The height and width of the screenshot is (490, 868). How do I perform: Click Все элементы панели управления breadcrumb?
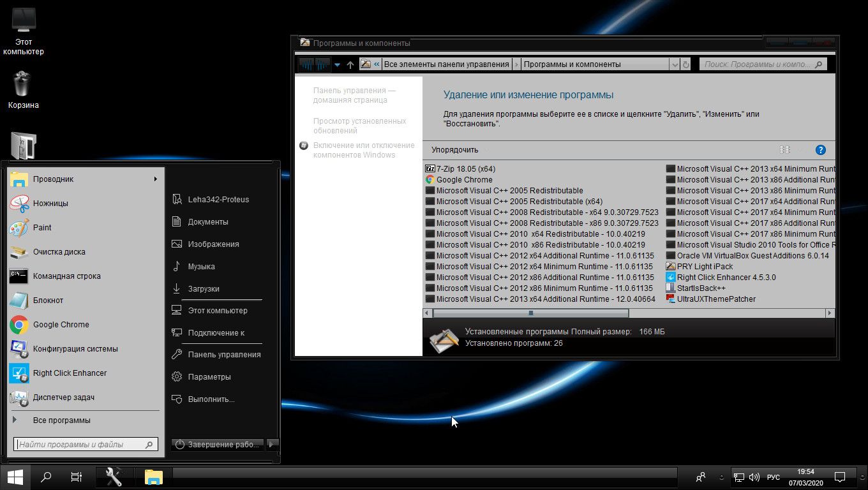447,64
